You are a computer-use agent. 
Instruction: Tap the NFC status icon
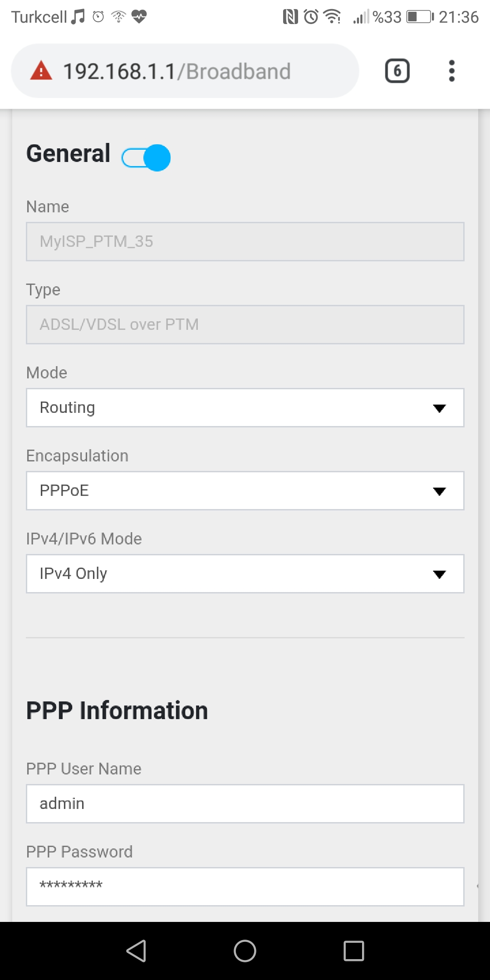(x=290, y=17)
